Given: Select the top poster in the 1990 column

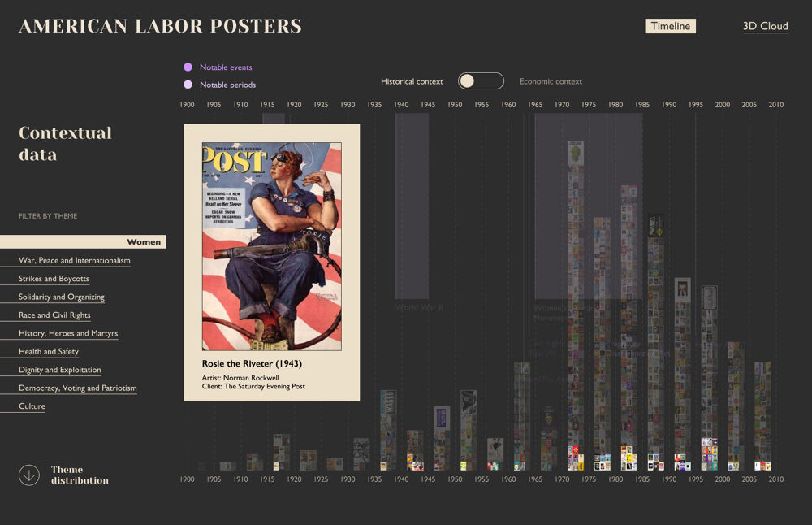Looking at the screenshot, I should tap(683, 289).
